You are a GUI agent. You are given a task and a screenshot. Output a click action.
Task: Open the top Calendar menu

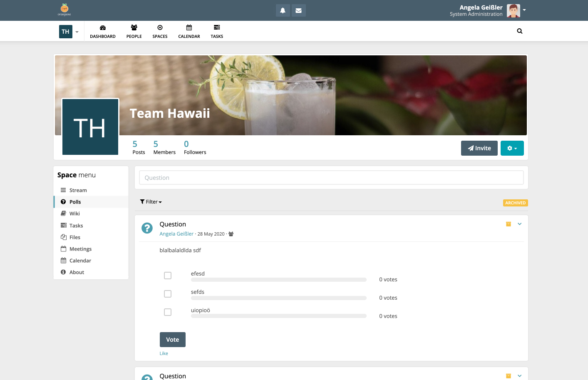pyautogui.click(x=189, y=31)
